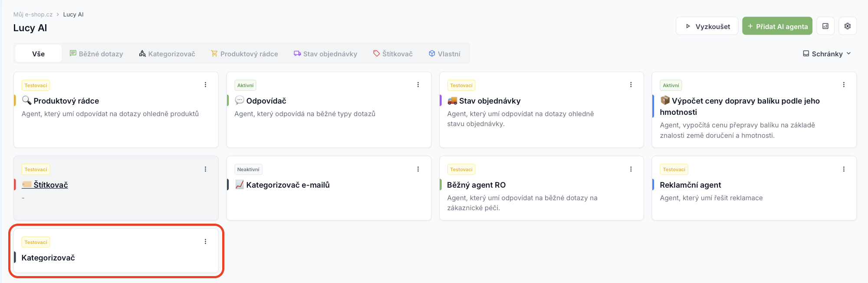Click chart icon on Kategorizovač e-mailů card
This screenshot has width=868, height=283.
point(240,185)
